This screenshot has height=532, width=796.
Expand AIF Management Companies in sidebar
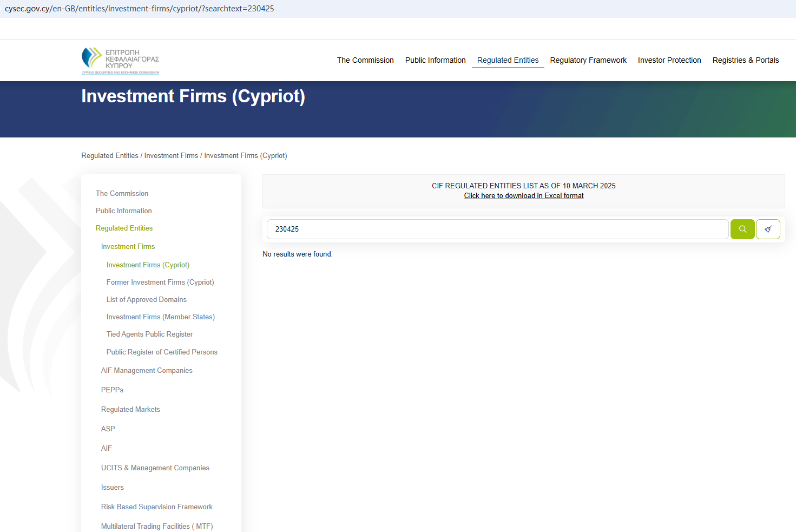147,371
